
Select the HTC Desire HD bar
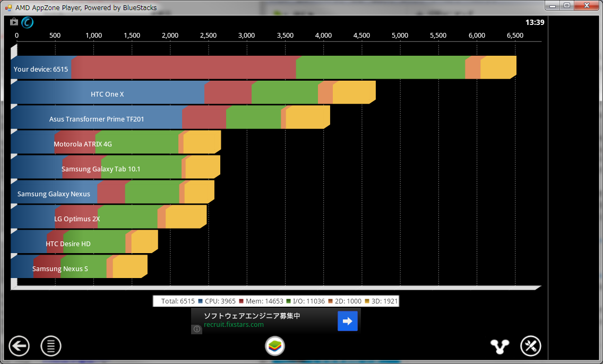point(84,242)
